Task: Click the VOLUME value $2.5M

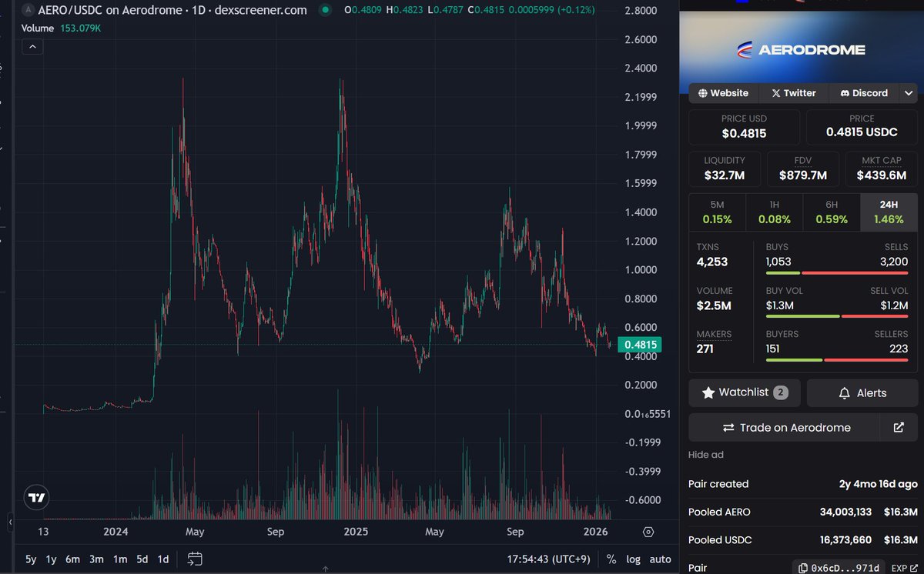Action: click(714, 305)
